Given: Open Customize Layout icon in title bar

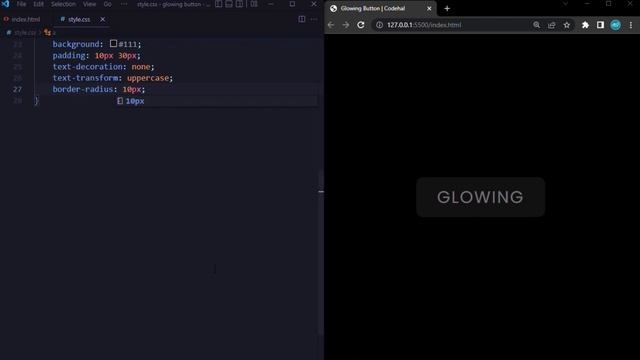Looking at the screenshot, I should click(x=254, y=4).
